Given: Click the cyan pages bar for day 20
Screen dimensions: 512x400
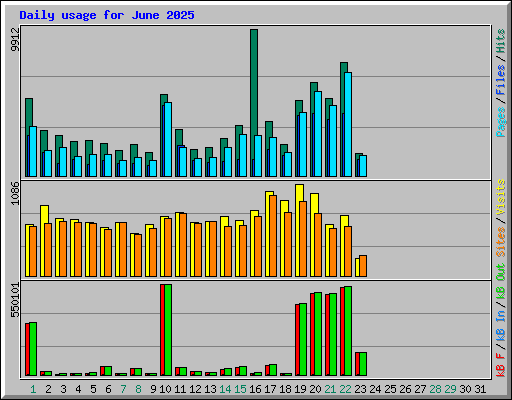Looking at the screenshot, I should (318, 134).
